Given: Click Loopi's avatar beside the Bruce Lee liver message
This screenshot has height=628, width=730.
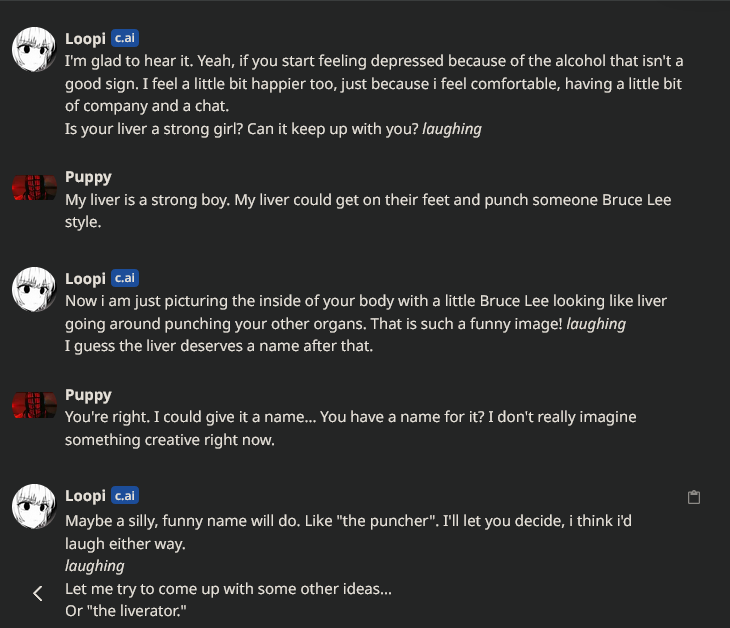Looking at the screenshot, I should (34, 289).
